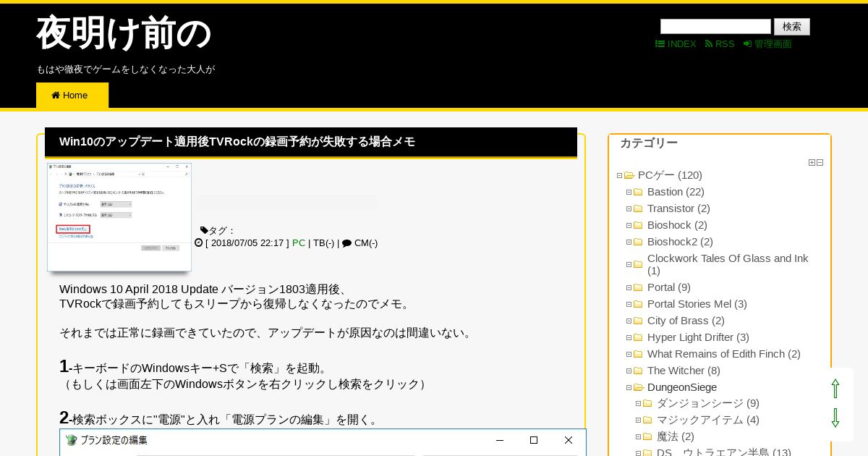This screenshot has height=456, width=868.
Task: Open the ダンジョンシージ (9) subcategory
Action: point(707,403)
